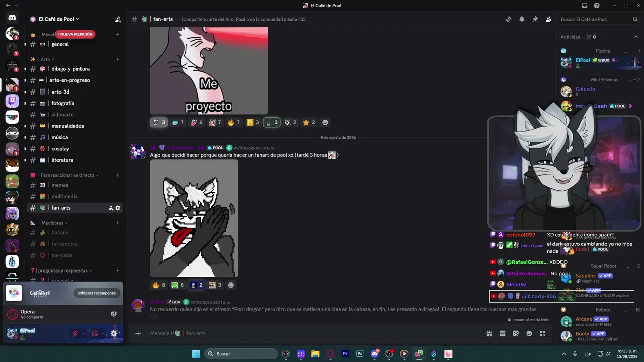Go back with the title bar arrow
644x362 pixels.
pyautogui.click(x=8, y=6)
